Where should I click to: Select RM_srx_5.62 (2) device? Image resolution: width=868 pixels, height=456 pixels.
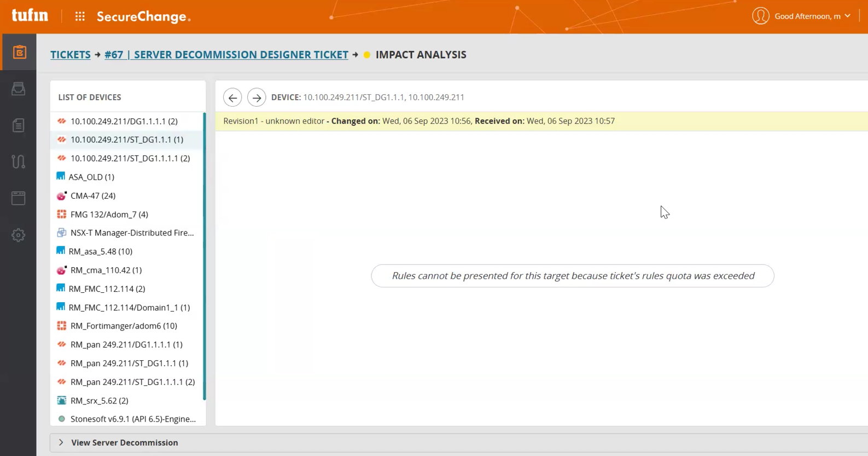[x=99, y=401]
